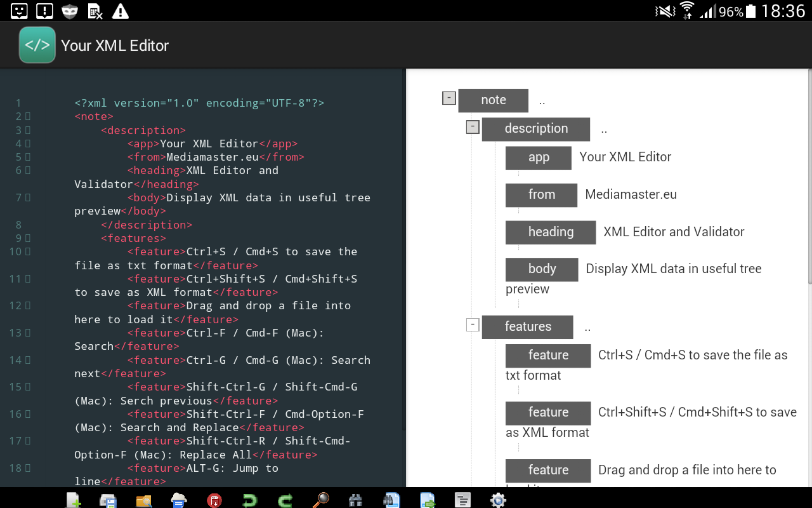812x508 pixels.
Task: Click the 'XML Editor and Validator' tree value
Action: tap(674, 232)
